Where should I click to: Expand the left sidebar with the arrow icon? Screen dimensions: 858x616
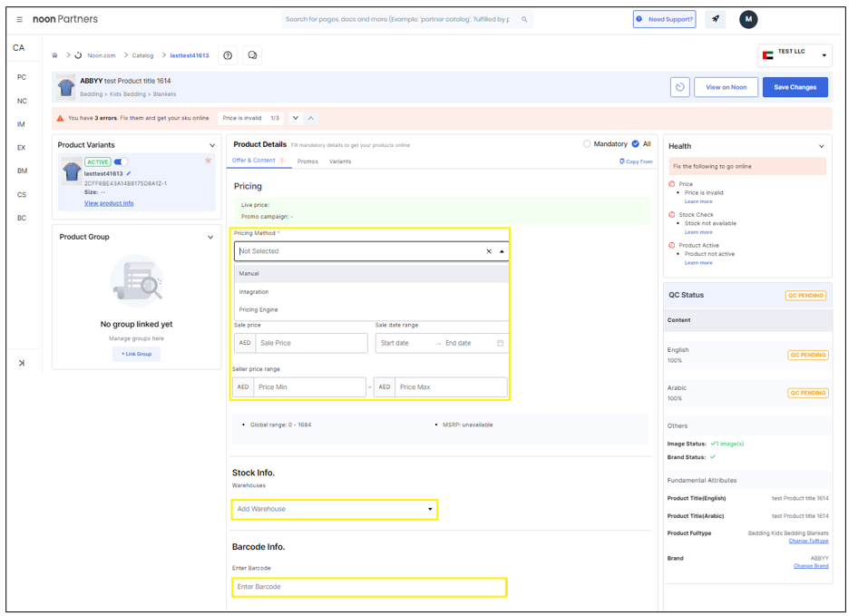(22, 363)
